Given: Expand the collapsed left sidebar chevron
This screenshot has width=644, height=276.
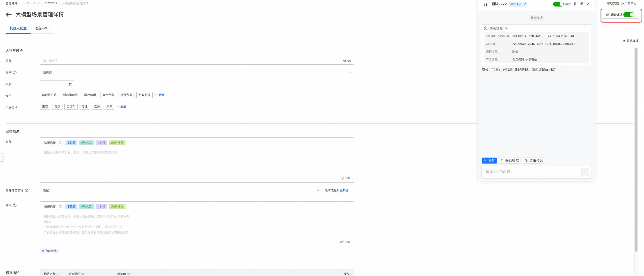Looking at the screenshot, I should (x=2, y=157).
